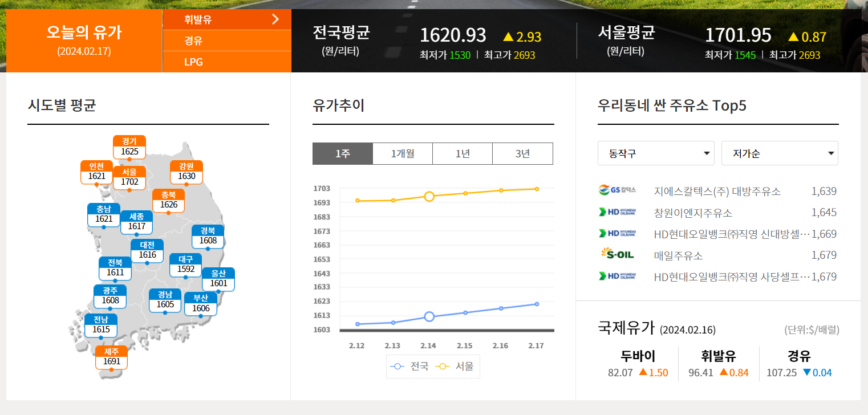Image resolution: width=868 pixels, height=415 pixels.
Task: Select the 휘발유 fuel type
Action: pos(227,19)
